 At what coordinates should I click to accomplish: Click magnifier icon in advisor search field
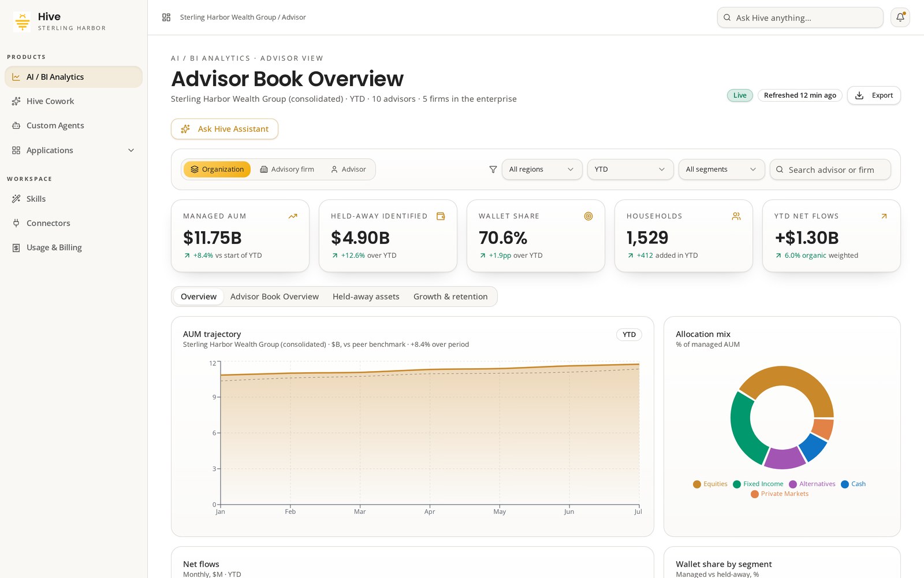click(780, 169)
